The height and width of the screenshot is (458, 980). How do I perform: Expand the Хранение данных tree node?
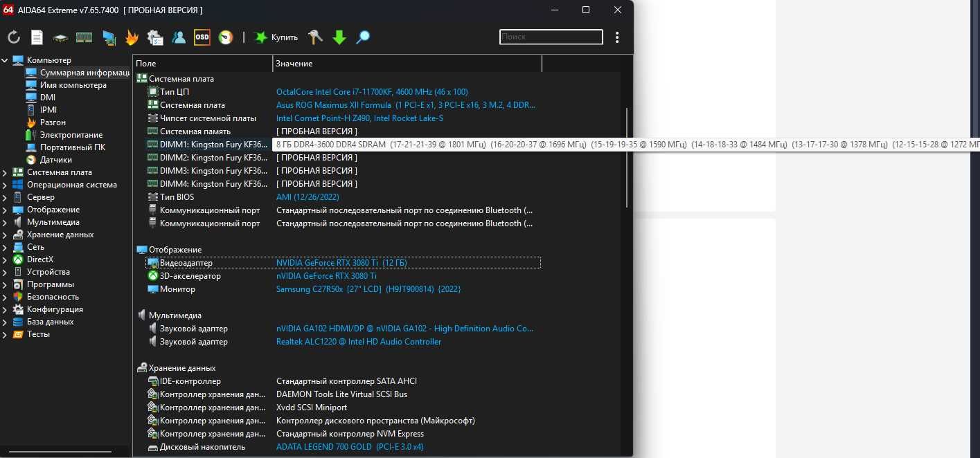pyautogui.click(x=5, y=235)
